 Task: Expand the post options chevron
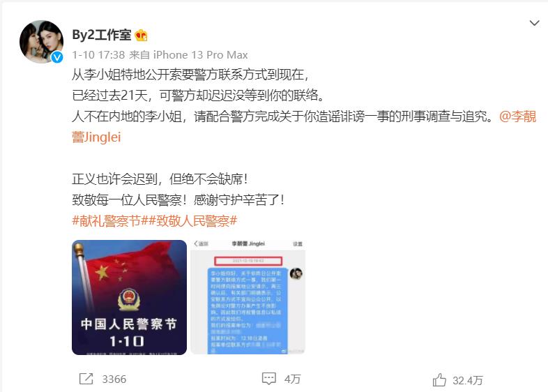point(534,23)
